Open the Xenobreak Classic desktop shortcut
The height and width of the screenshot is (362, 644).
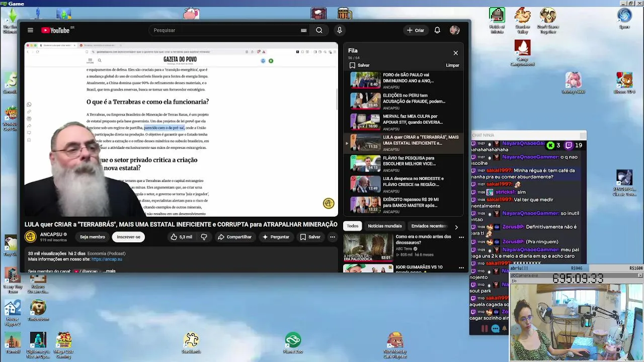point(624,184)
